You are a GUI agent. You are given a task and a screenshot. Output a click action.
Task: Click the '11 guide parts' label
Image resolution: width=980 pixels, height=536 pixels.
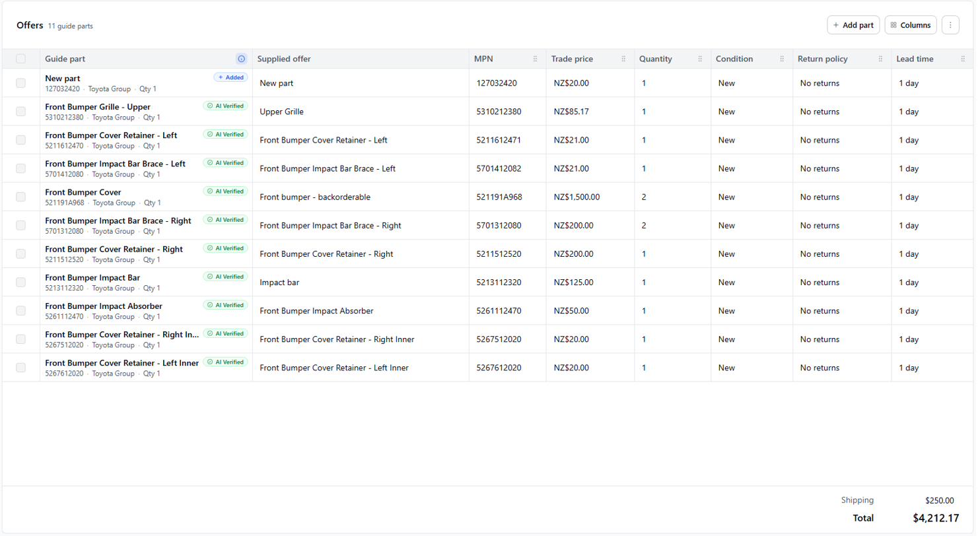(70, 26)
